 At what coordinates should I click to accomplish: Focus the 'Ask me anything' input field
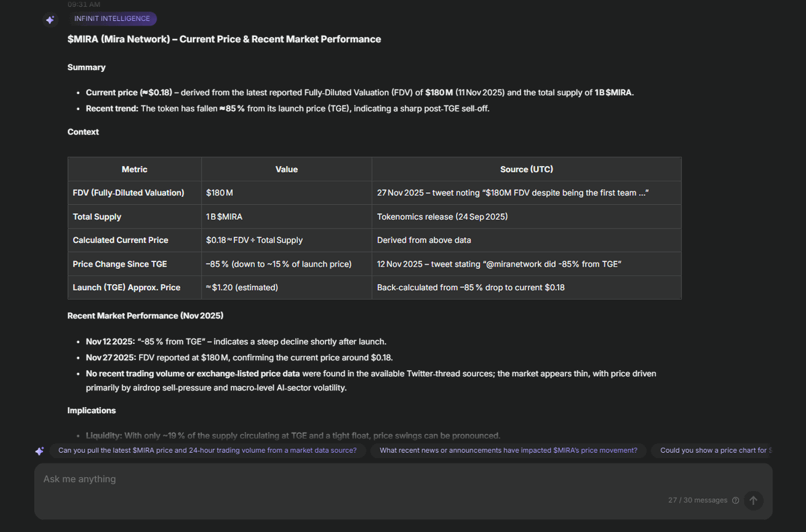click(x=403, y=492)
